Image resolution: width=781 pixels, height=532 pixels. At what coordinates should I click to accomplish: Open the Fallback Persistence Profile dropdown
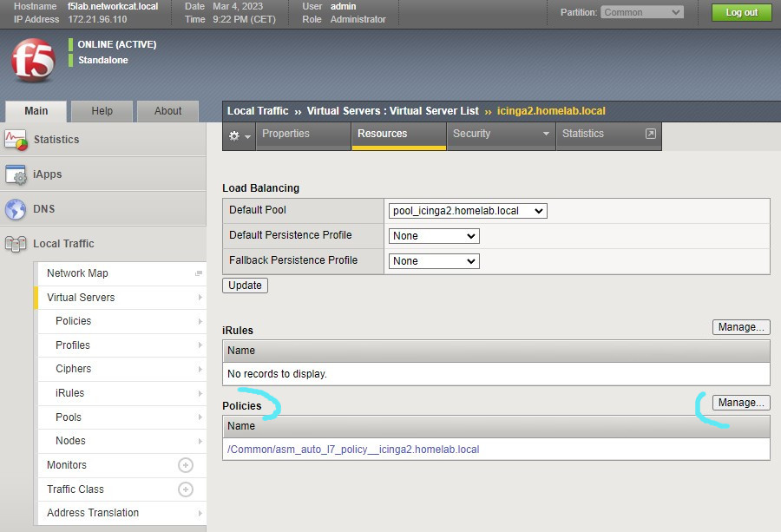pos(434,261)
